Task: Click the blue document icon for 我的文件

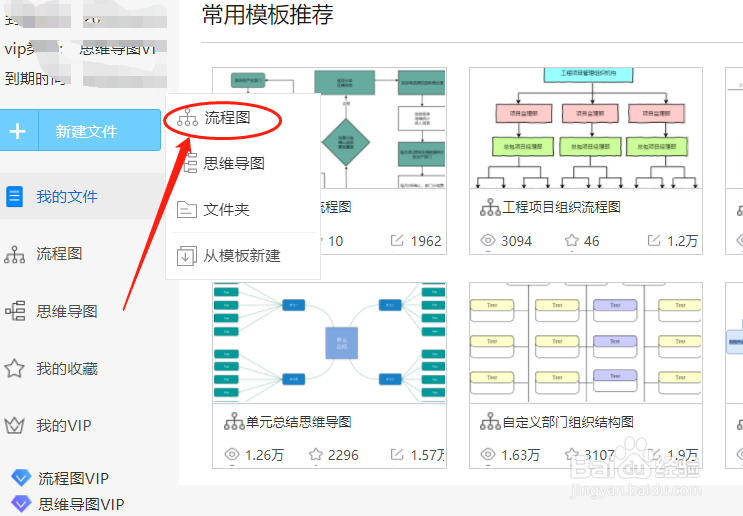Action: click(14, 196)
